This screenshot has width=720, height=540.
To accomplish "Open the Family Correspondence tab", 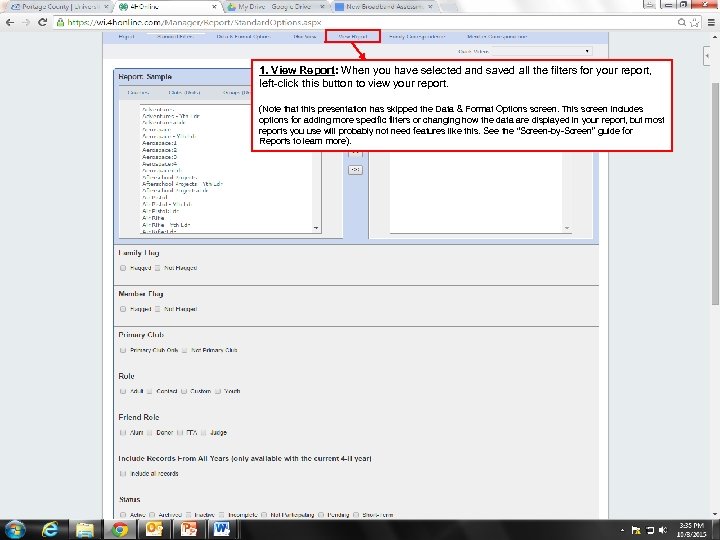I will point(417,36).
